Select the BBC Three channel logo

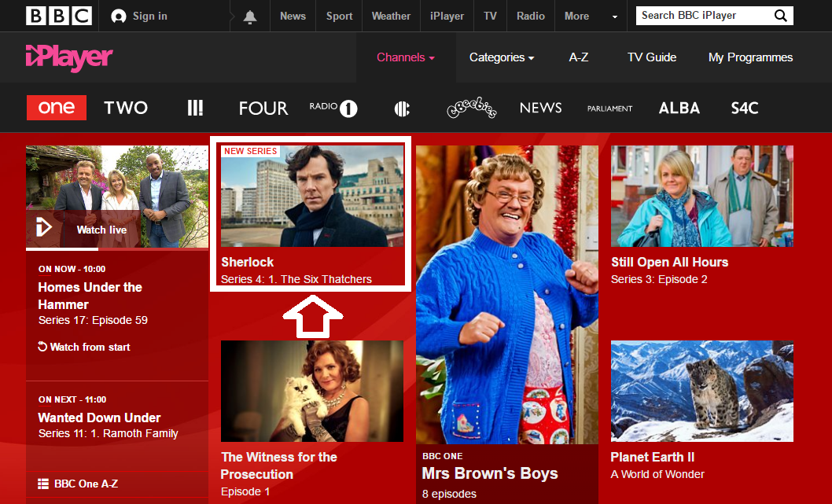pos(195,109)
